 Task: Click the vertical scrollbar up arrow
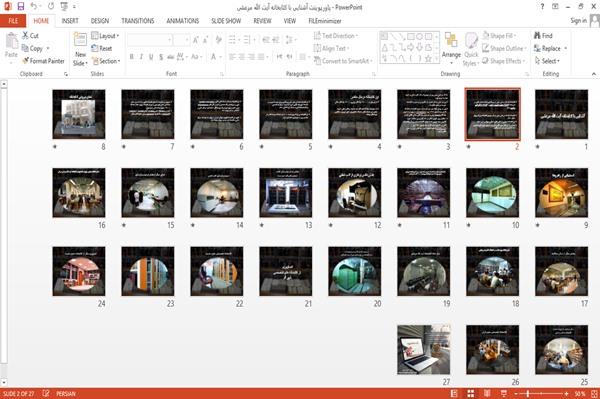pyautogui.click(x=4, y=84)
